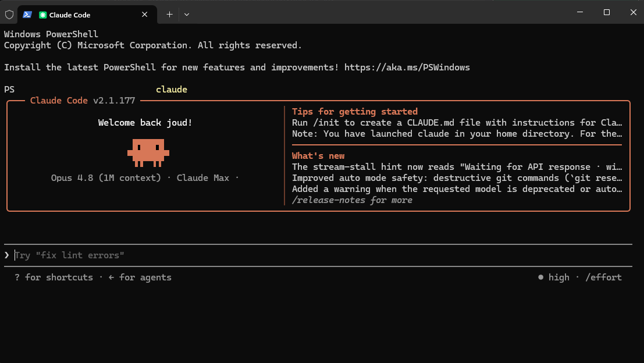Close the Claude Code tab
Viewport: 644px width, 363px height.
[145, 15]
